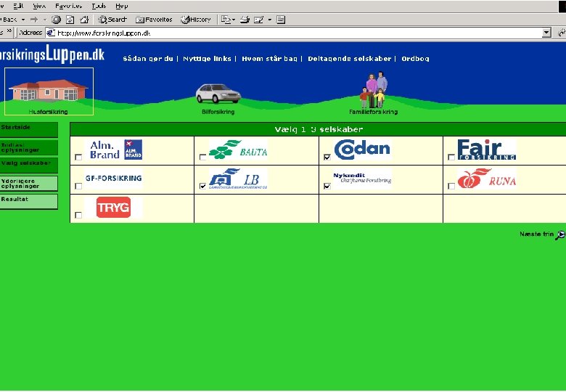Click the Discuss toolbar icon
This screenshot has width=566, height=392.
pos(281,20)
